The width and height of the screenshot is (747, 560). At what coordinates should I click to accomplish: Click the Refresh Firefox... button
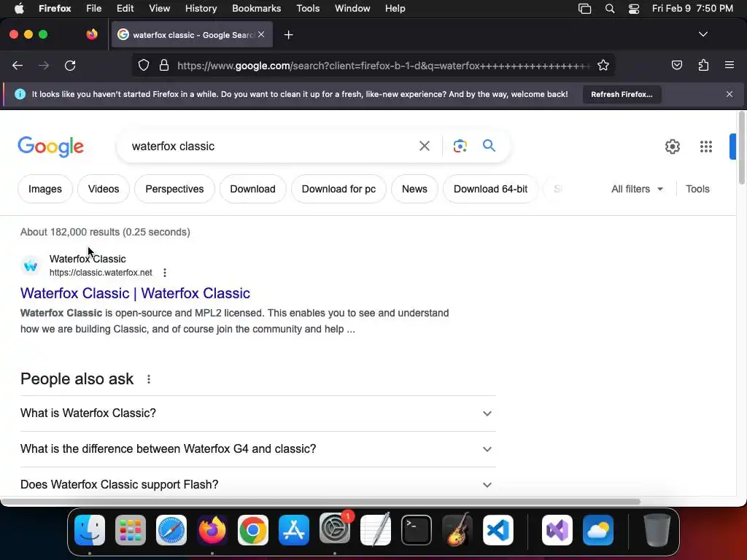622,94
